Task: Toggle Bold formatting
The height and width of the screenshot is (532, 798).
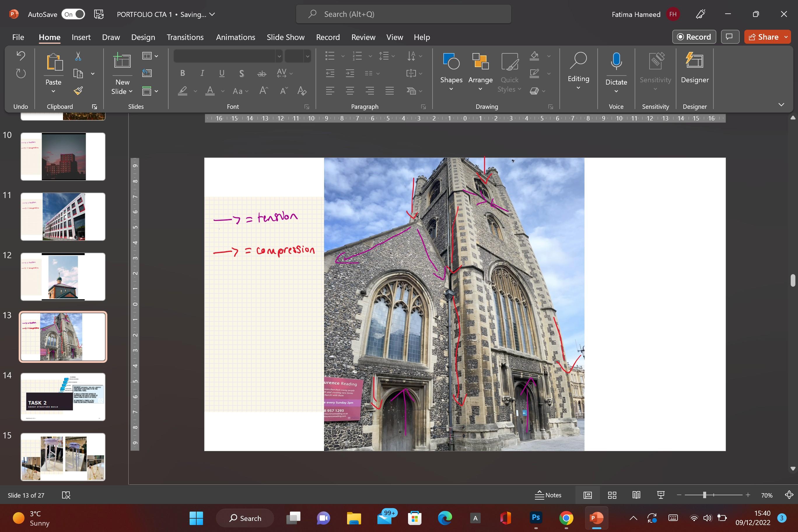Action: (183, 73)
